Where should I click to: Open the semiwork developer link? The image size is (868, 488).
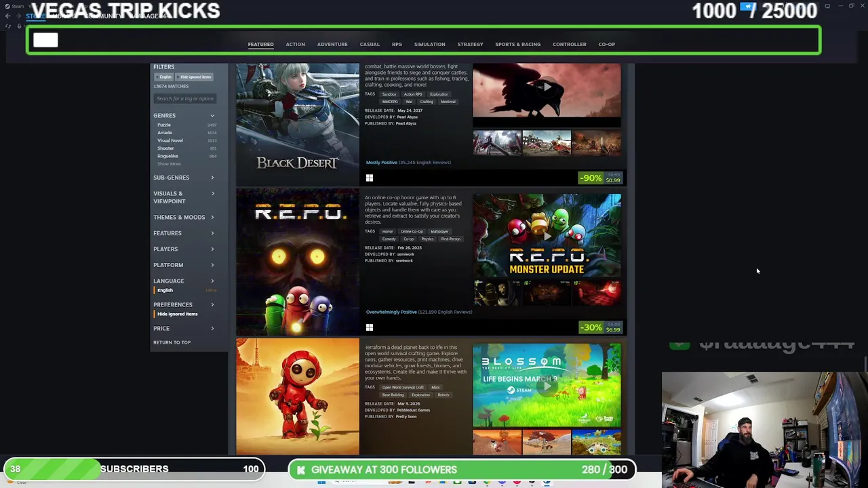405,254
